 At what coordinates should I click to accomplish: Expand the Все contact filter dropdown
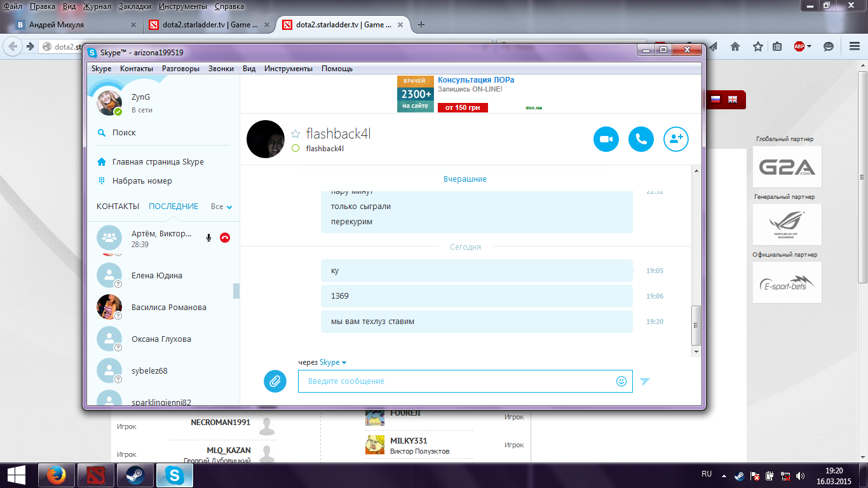tap(221, 207)
